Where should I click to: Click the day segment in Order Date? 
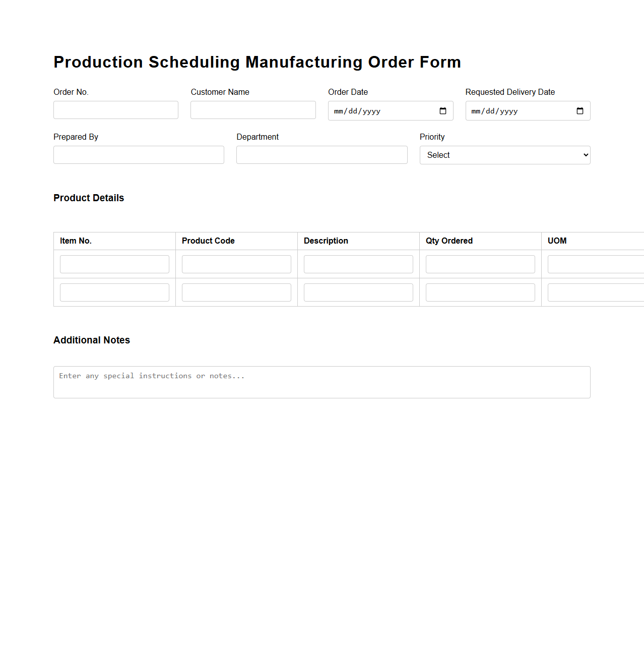(354, 111)
